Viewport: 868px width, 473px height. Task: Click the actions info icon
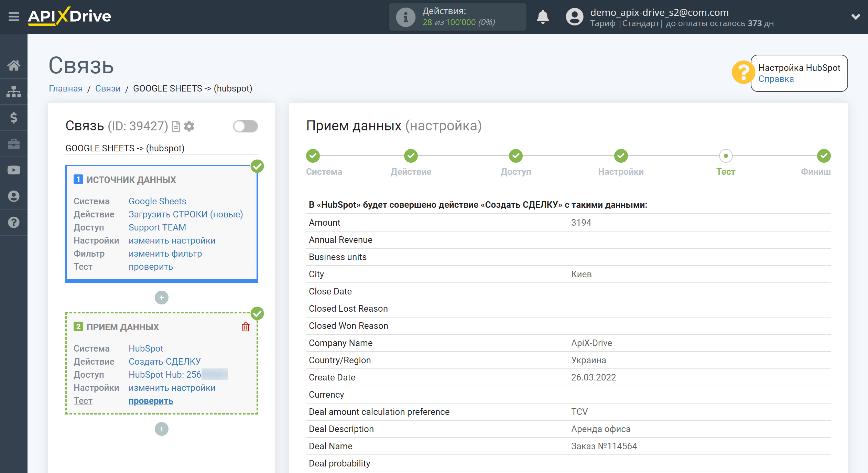[x=406, y=17]
